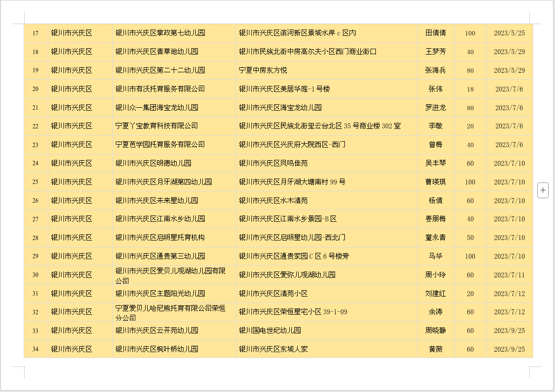The width and height of the screenshot is (555, 392).
Task: Click the date cell 2023/7/11
Action: (x=509, y=275)
